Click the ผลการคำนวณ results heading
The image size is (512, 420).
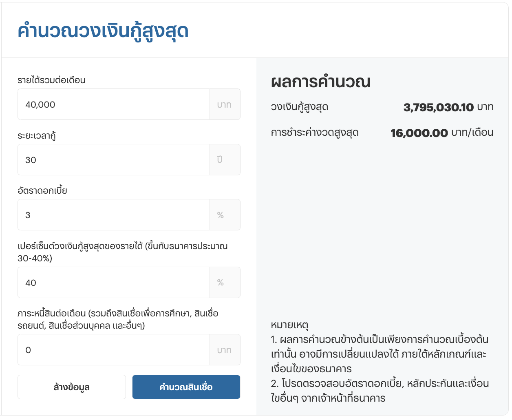pos(321,82)
